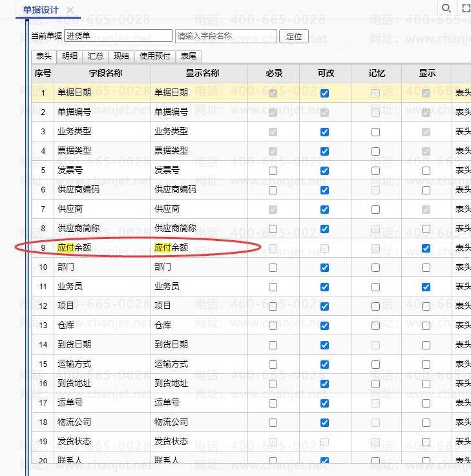Screen dimensions: 471x476
Task: Select the 单据设计 tab
Action: coord(41,10)
